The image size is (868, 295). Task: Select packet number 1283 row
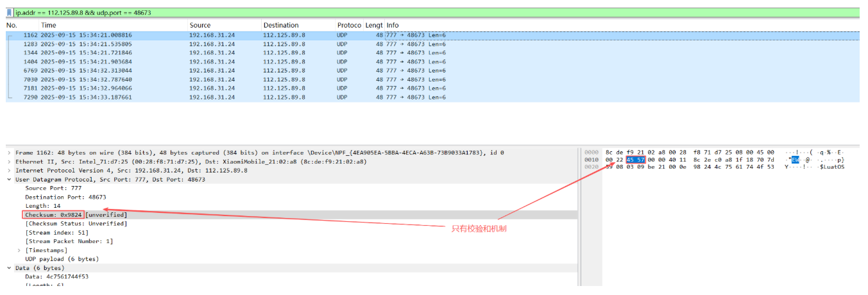point(432,44)
